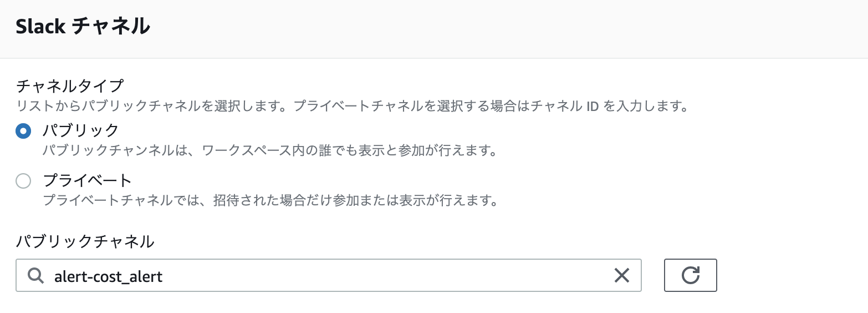Click the magnifier search icon in channel field
This screenshot has height=313, width=868.
click(x=35, y=275)
